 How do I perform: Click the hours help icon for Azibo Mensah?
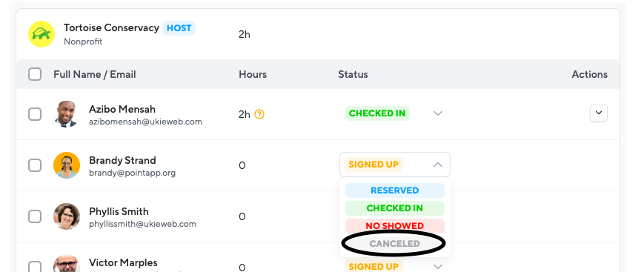point(259,114)
